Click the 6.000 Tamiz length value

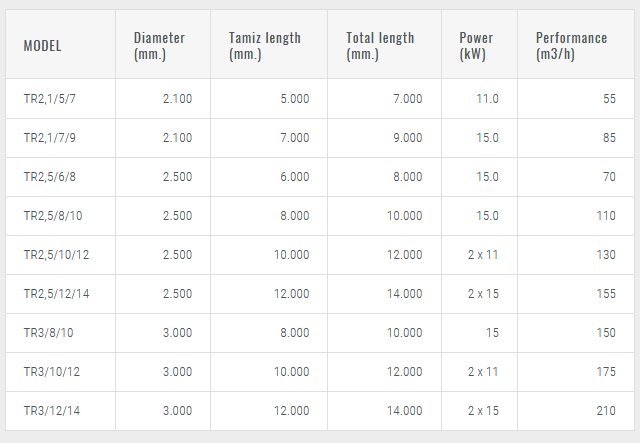pos(294,177)
